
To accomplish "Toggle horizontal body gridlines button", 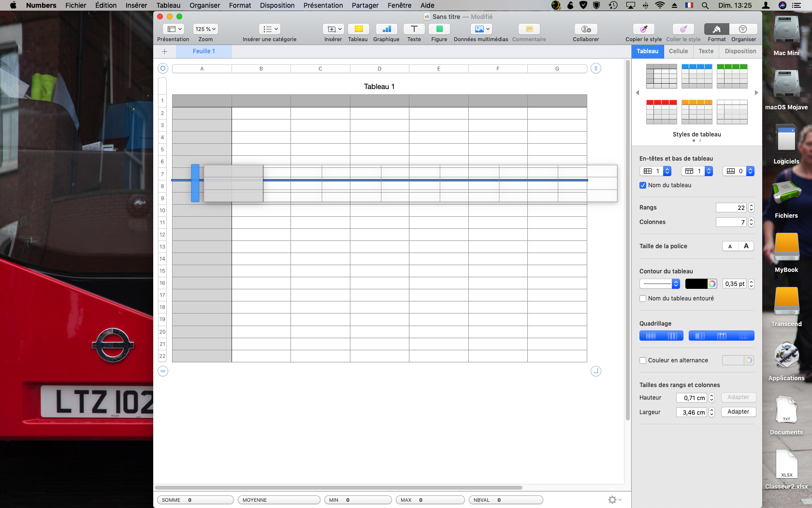I will click(651, 336).
